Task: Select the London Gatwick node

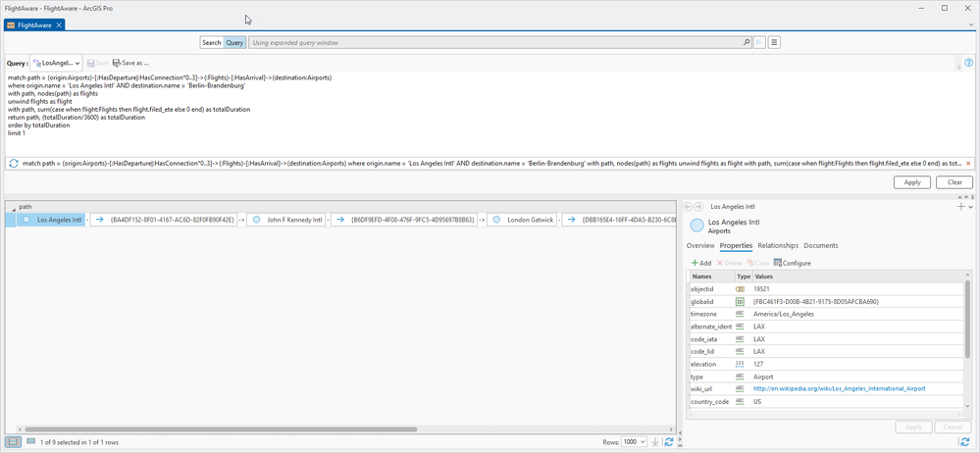Action: pyautogui.click(x=522, y=220)
